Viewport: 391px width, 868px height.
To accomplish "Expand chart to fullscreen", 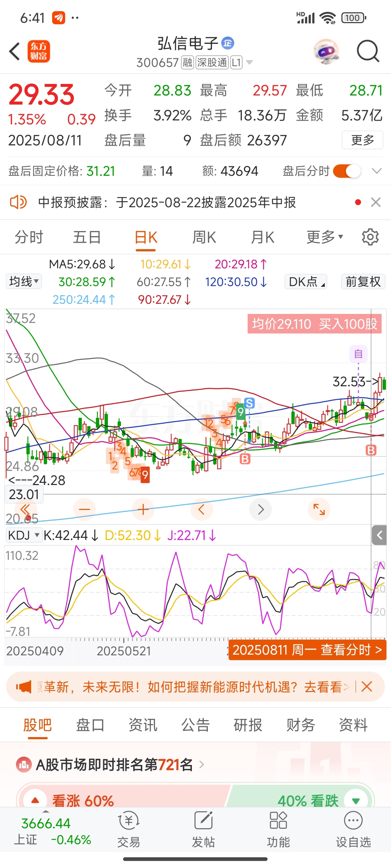I will 319,510.
